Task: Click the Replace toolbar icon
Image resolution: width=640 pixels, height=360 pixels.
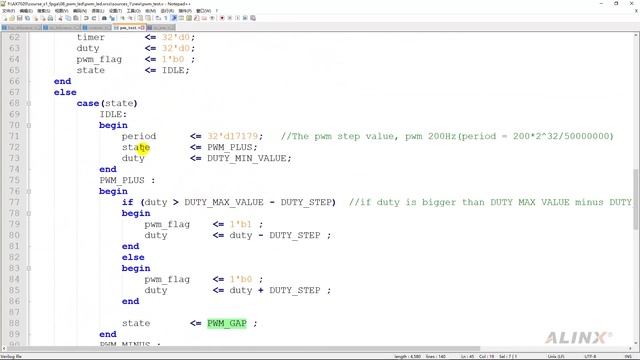Action: [x=113, y=18]
